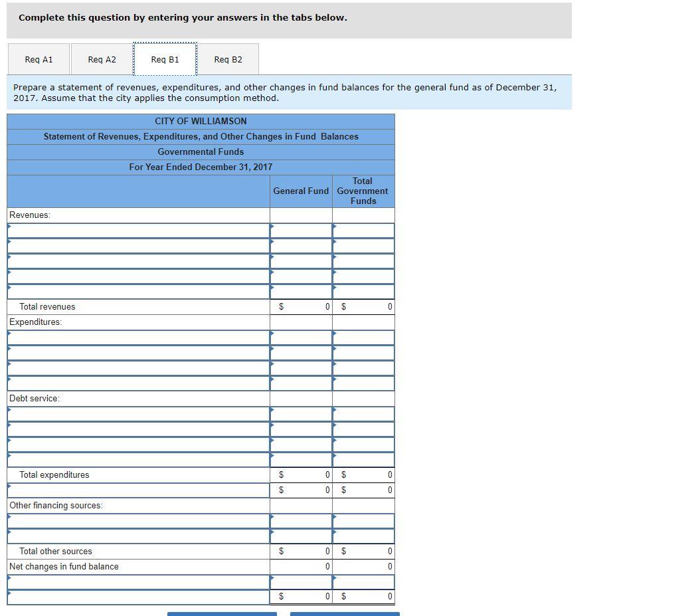Open label dropdown below Total expenditures row
Viewport: 698px width, 616px height.
pyautogui.click(x=138, y=490)
